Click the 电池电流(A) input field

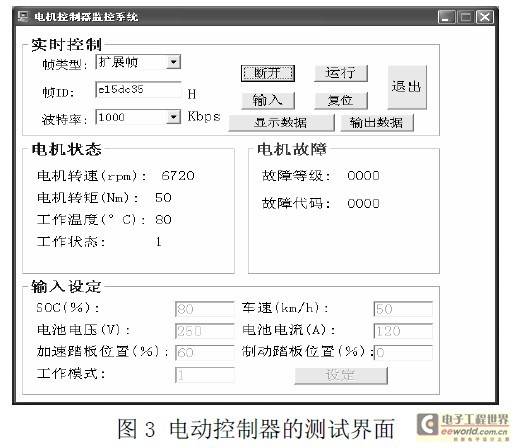coord(403,331)
